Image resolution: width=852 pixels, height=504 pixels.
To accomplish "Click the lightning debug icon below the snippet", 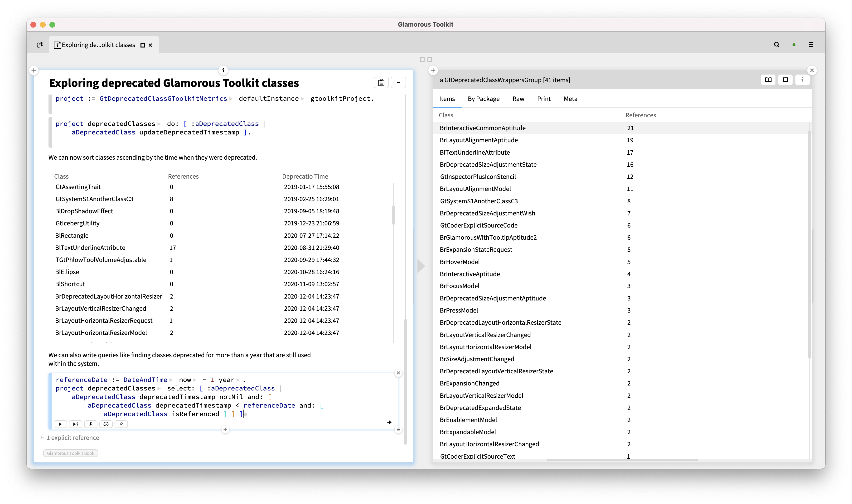I will point(90,424).
